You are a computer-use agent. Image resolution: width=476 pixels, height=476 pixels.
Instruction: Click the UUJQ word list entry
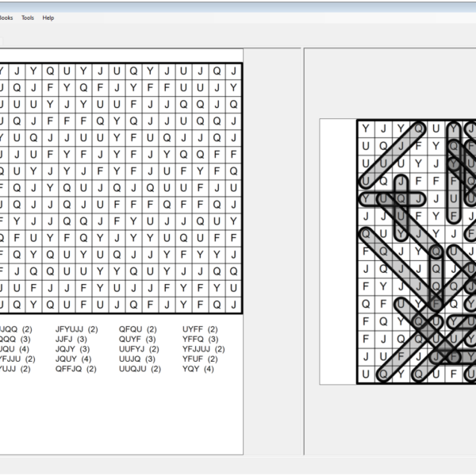pyautogui.click(x=131, y=359)
